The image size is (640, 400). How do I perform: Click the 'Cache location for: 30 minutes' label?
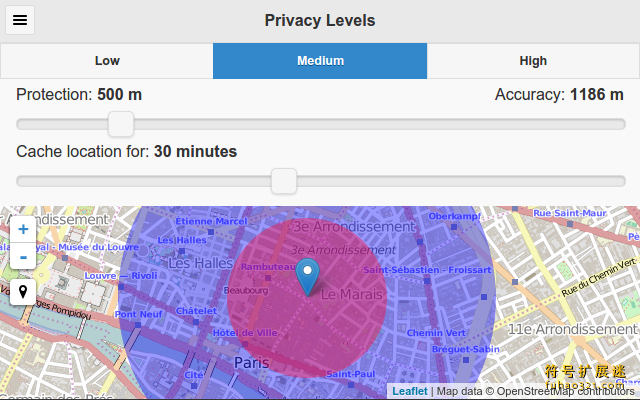(x=127, y=151)
